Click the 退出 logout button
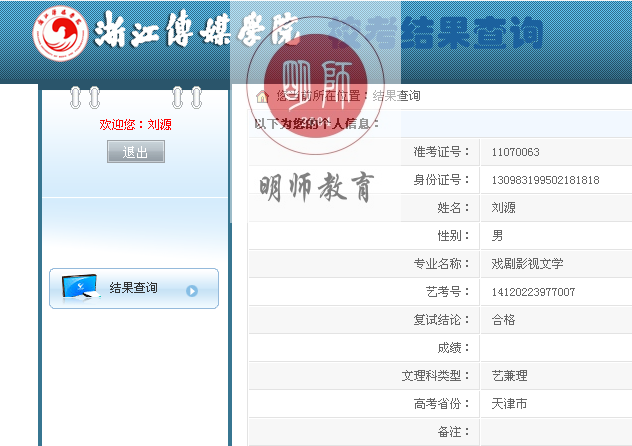 click(x=136, y=151)
